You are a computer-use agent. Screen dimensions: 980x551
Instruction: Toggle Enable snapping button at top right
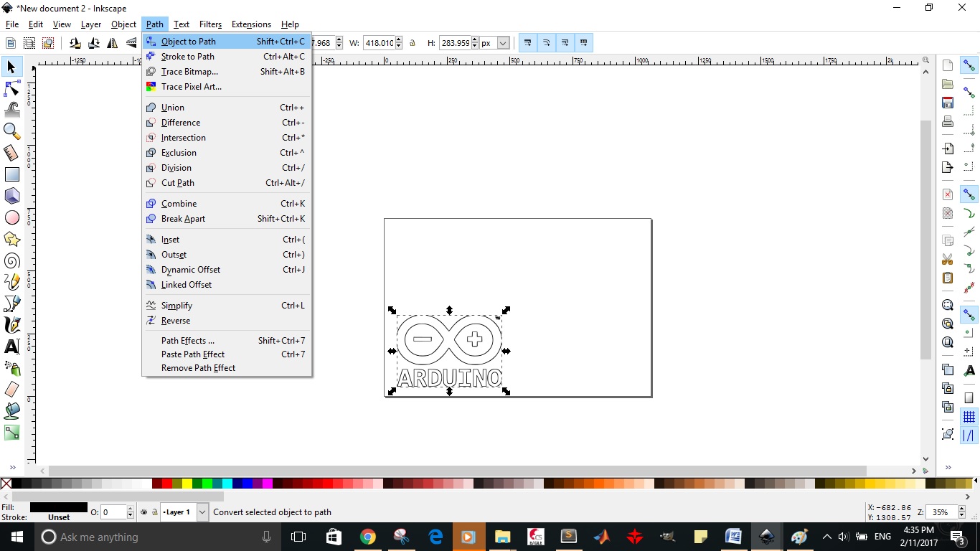[969, 65]
